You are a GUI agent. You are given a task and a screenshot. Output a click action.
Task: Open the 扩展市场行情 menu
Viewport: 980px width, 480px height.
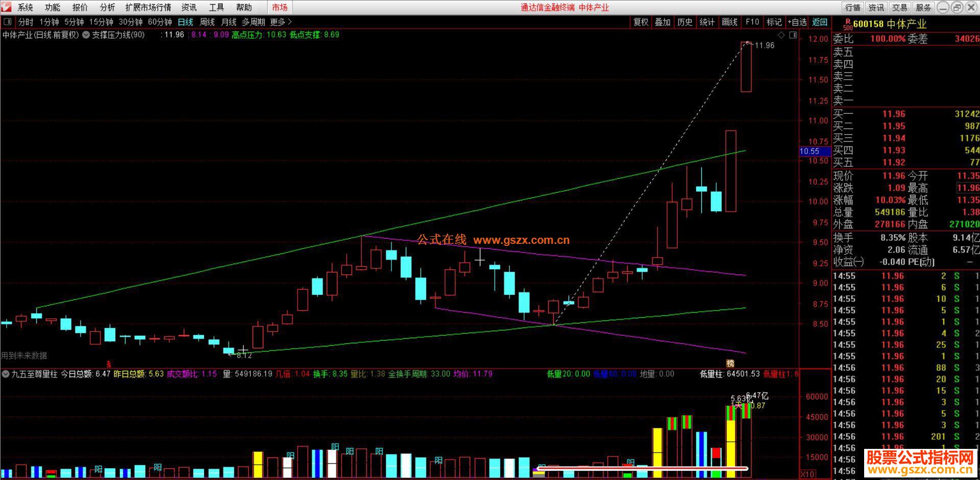(x=148, y=7)
